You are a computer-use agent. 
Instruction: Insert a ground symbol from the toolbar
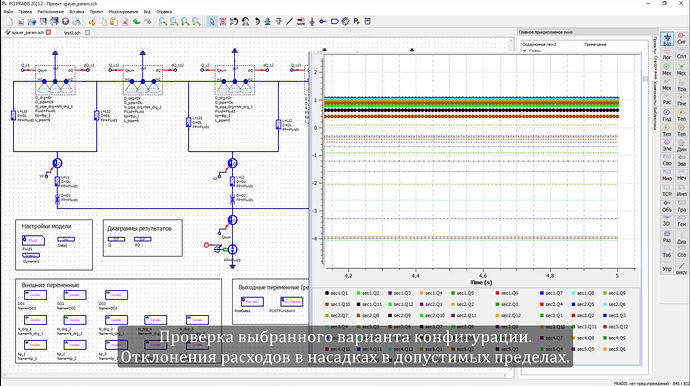(x=312, y=21)
